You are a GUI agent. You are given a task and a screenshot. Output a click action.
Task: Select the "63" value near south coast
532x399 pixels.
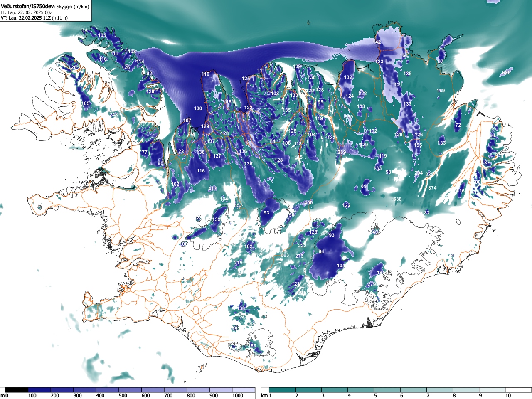[253, 346]
